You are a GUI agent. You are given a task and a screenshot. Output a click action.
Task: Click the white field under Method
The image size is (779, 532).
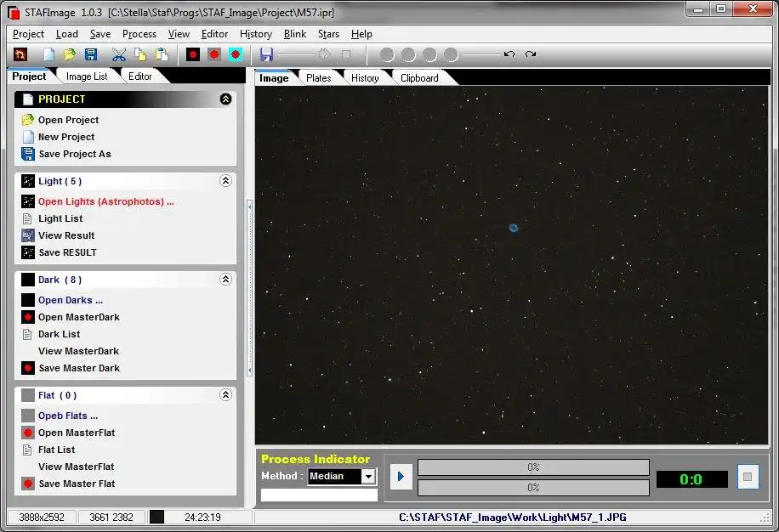pos(319,495)
